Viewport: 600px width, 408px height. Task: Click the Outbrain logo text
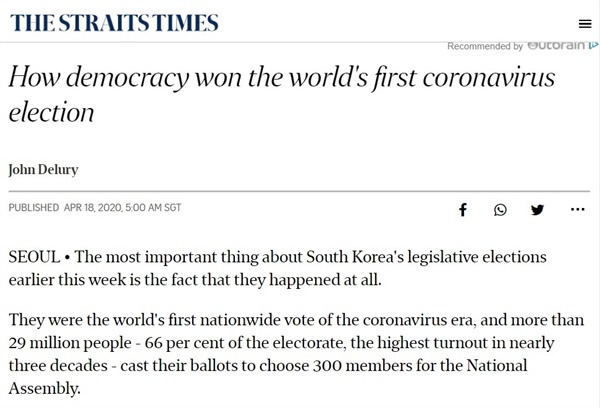coord(556,45)
